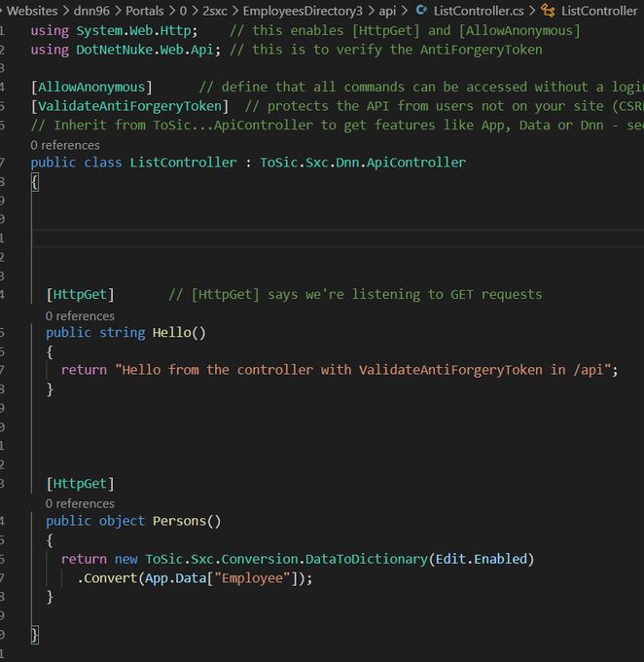Screen dimensions: 644x662
Task: Open the Portals breadcrumb folder
Action: pos(145,11)
